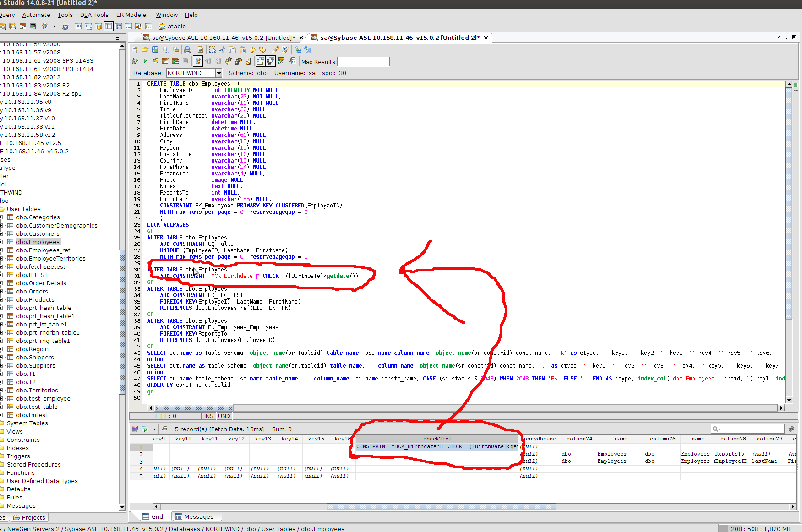Switch to the Messages results tab
Screen dimensions: 802x532
pyautogui.click(x=198, y=516)
